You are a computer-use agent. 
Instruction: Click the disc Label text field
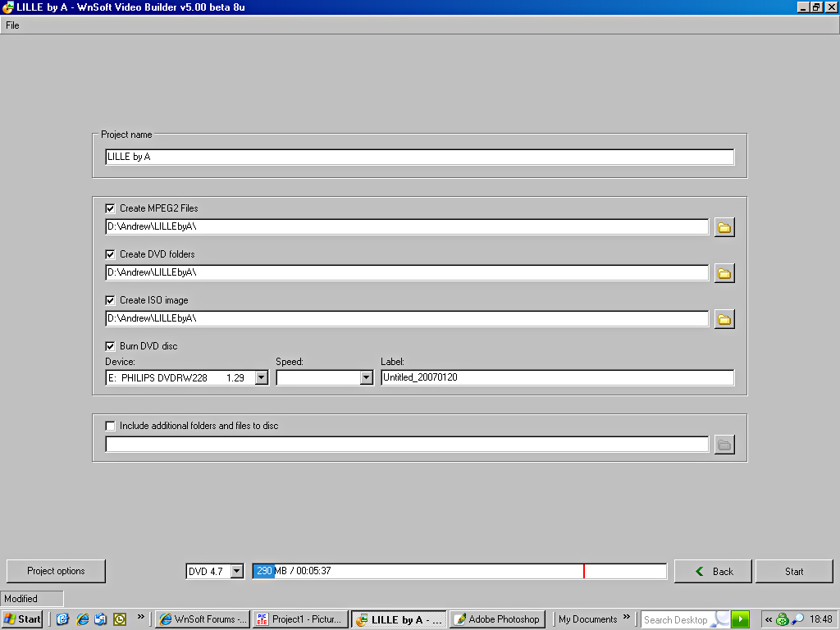point(557,377)
